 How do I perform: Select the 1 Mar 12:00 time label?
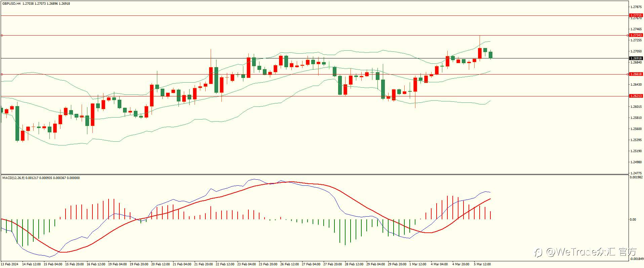[418, 264]
